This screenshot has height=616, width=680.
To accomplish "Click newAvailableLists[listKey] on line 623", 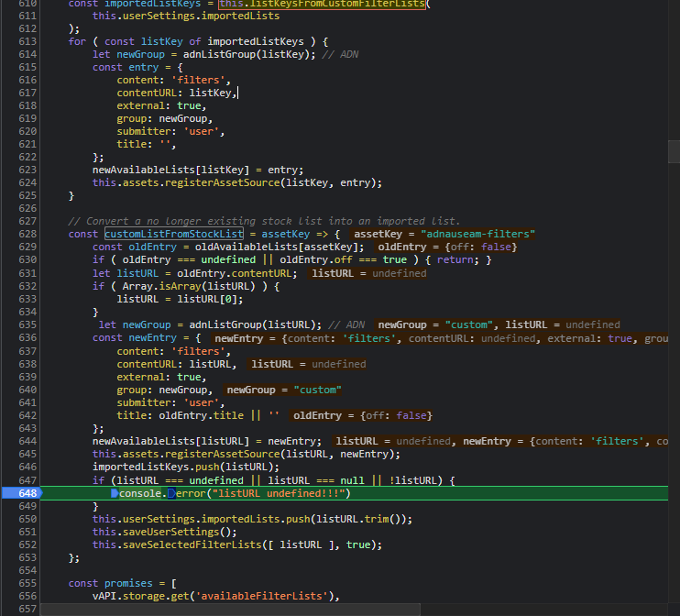I will 170,170.
